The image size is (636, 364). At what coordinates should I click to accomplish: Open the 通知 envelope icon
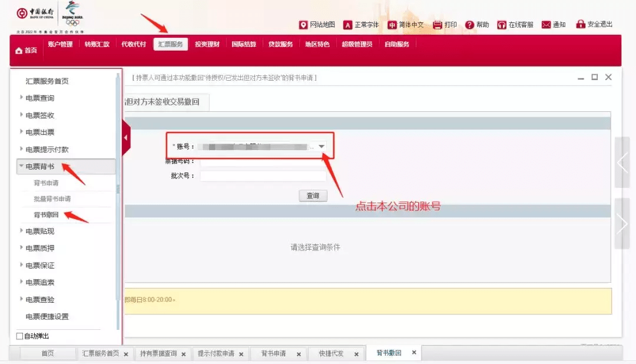(x=546, y=25)
